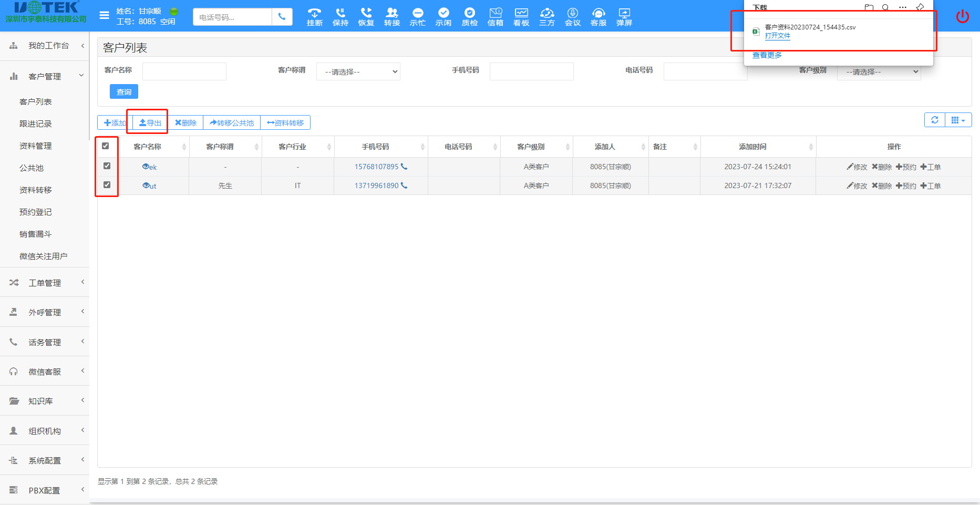This screenshot has height=505, width=980.
Task: Open the 会议 conference icon
Action: coord(572,16)
